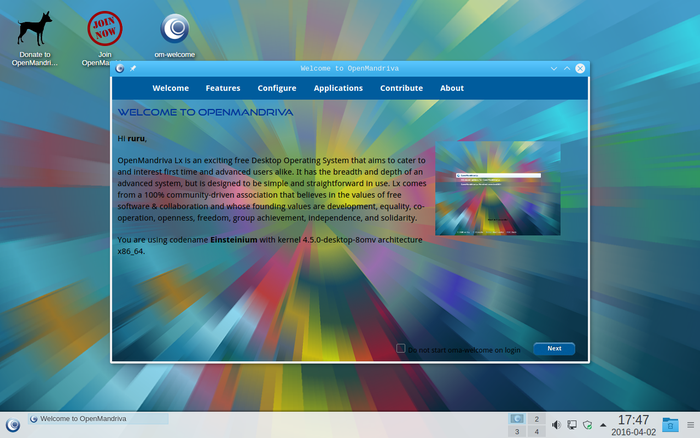The image size is (700, 438).
Task: Open the blue folder icon in the taskbar
Action: click(x=669, y=424)
